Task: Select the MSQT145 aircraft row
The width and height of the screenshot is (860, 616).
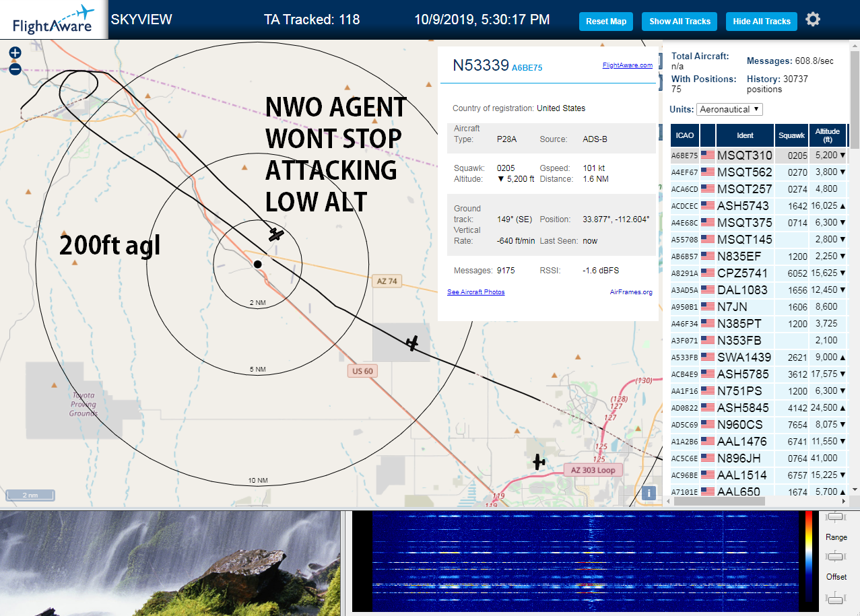Action: (758, 240)
